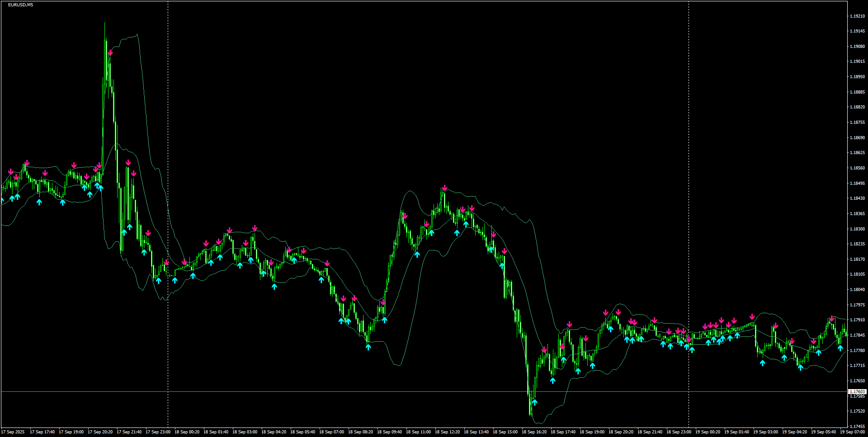Click the 18 Sep 12:20 time label
868x437 pixels.
click(447, 432)
